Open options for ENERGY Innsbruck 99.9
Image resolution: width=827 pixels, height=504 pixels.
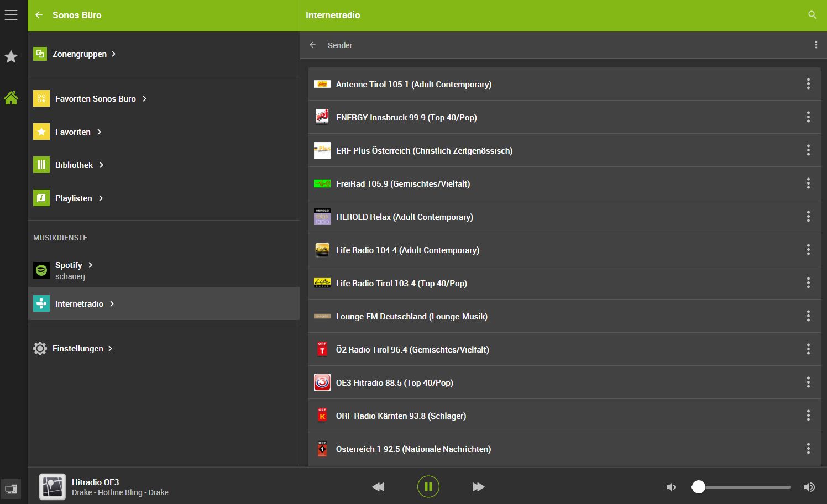pos(808,117)
